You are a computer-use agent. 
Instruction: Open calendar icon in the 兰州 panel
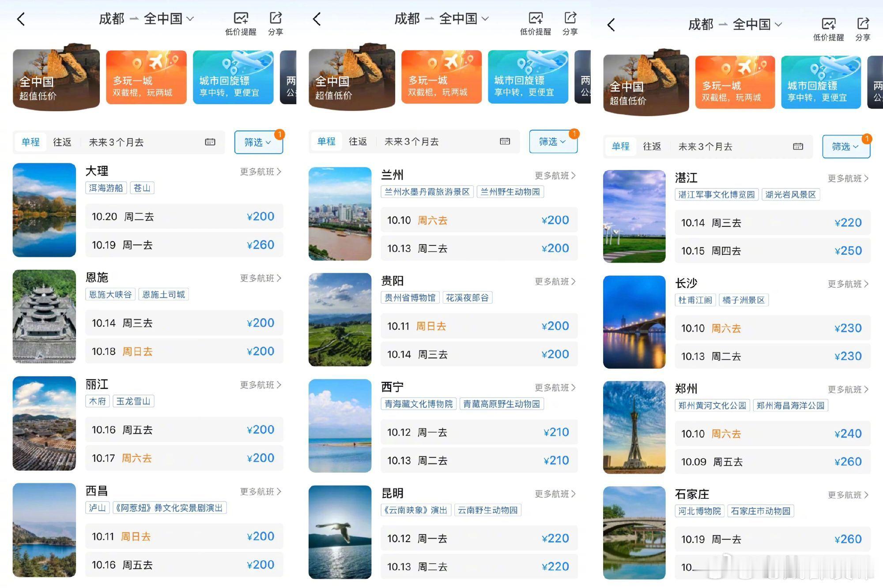(x=505, y=142)
